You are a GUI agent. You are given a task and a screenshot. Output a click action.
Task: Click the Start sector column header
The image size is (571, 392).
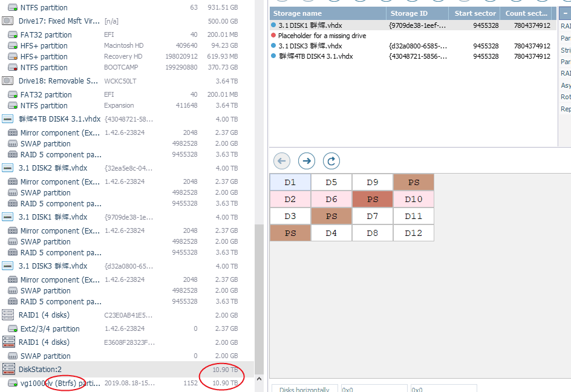point(474,13)
